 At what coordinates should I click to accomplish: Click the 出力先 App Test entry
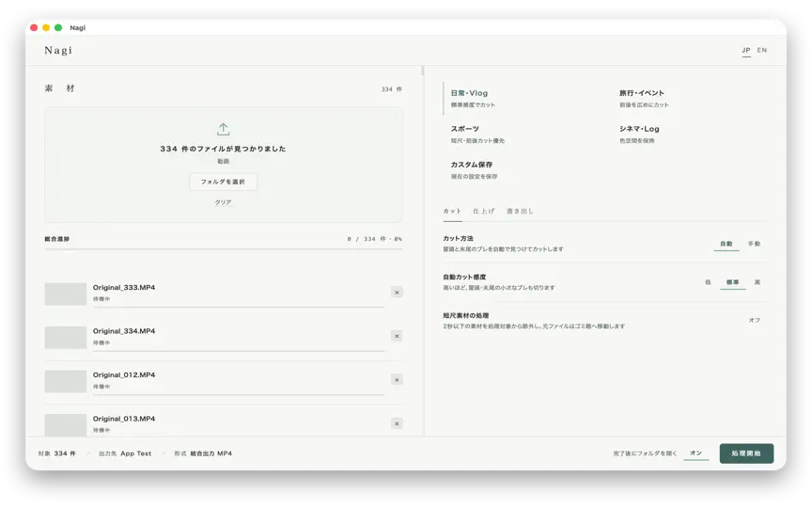tap(125, 453)
